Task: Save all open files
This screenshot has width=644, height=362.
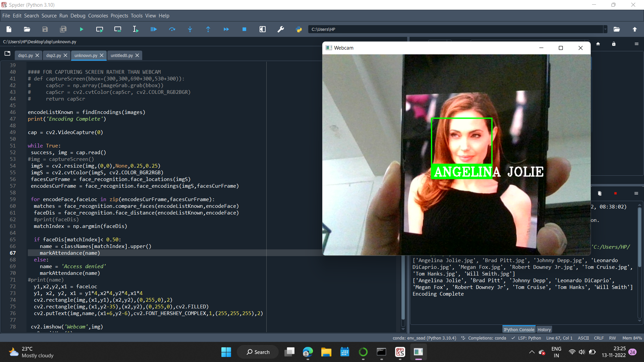Action: pos(63,29)
